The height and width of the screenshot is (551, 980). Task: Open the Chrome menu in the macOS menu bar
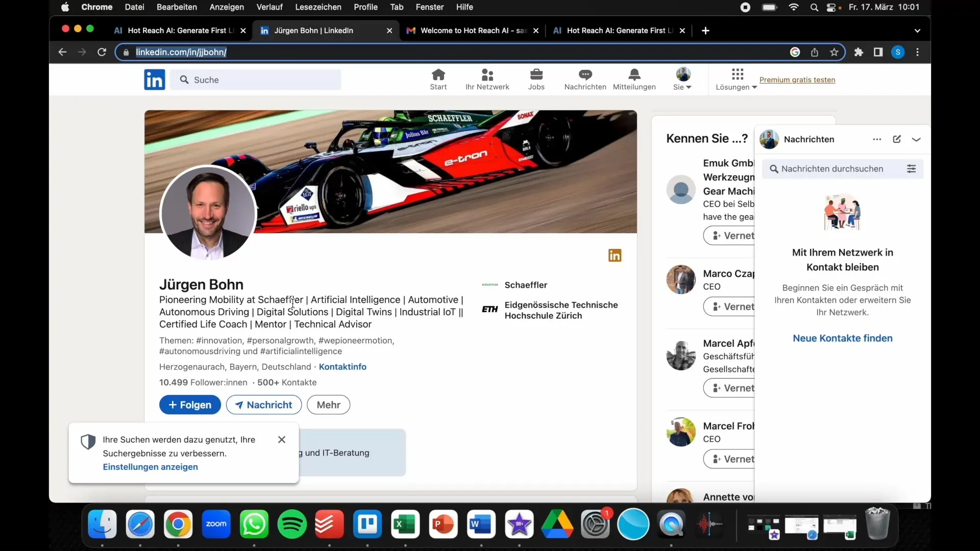pos(97,7)
